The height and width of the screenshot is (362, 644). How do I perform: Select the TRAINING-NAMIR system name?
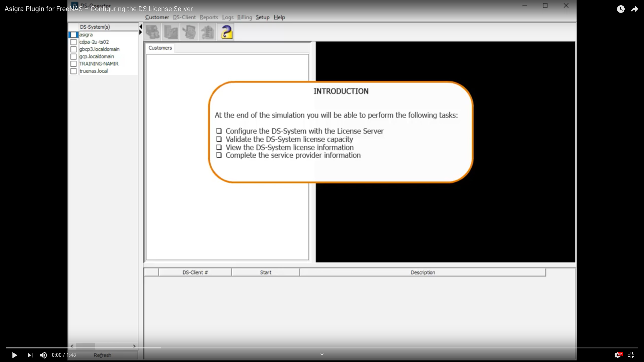99,64
